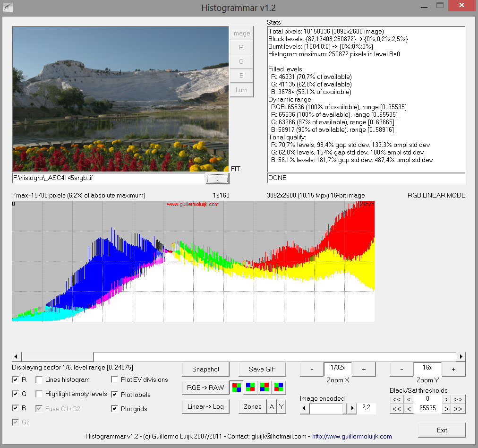Click inside the RGB histogram plot
The image size is (478, 448).
(x=193, y=261)
